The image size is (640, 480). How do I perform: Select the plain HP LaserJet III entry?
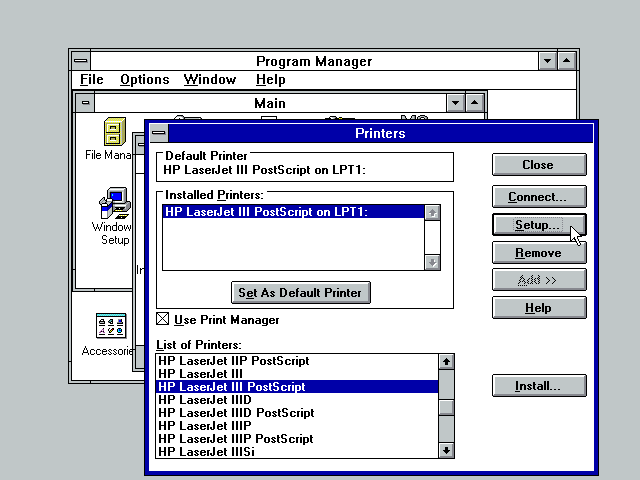pos(297,374)
